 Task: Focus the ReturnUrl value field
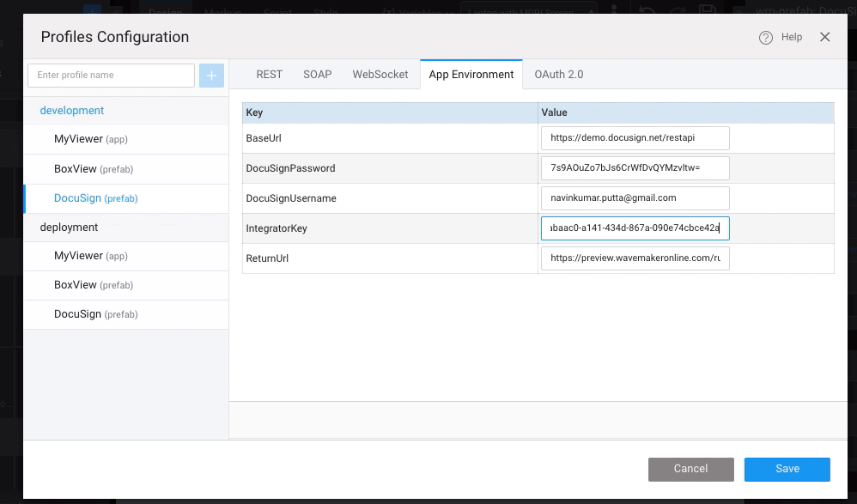coord(635,258)
